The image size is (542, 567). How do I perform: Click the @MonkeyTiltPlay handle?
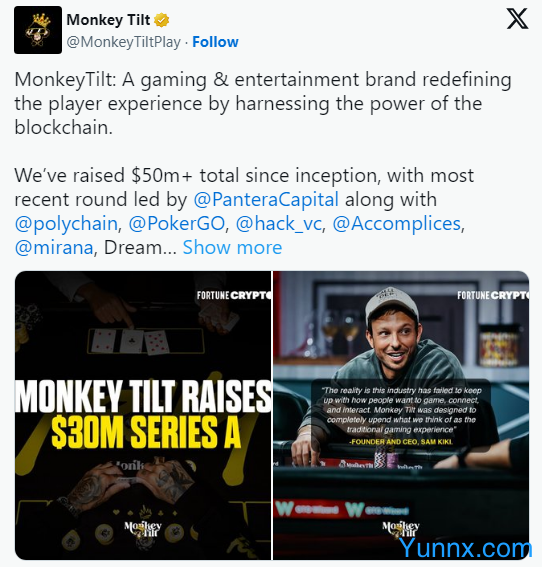(x=123, y=42)
